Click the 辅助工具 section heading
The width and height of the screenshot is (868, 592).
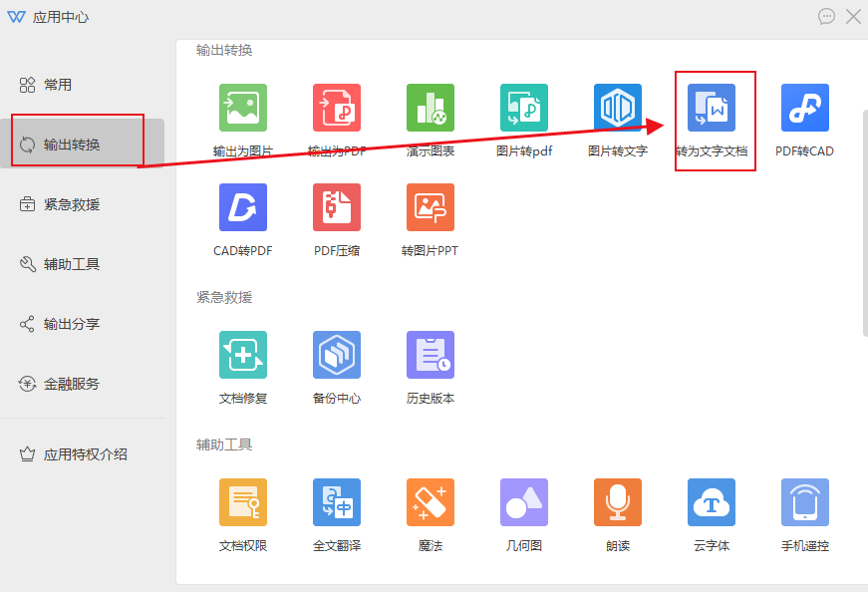coord(224,444)
